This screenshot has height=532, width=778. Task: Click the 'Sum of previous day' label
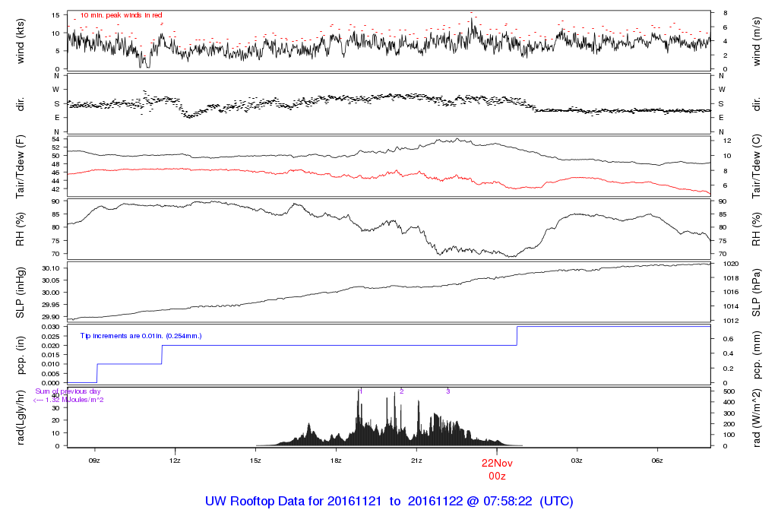coord(68,391)
